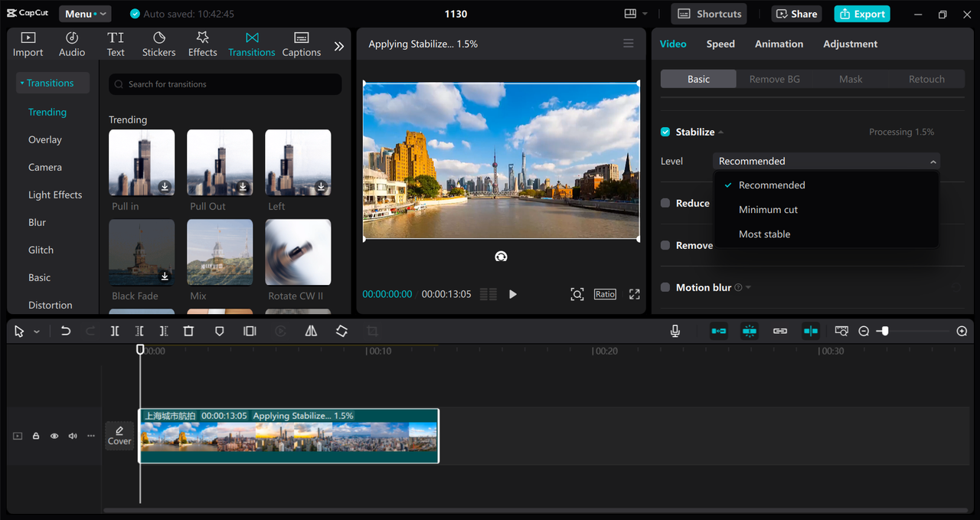The height and width of the screenshot is (520, 980).
Task: Open the layout switcher dropdown
Action: pyautogui.click(x=635, y=14)
